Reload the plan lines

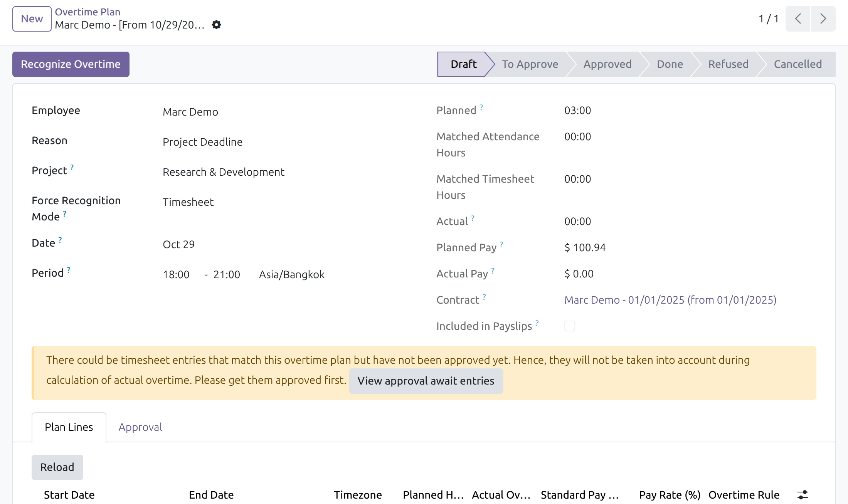pyautogui.click(x=57, y=467)
